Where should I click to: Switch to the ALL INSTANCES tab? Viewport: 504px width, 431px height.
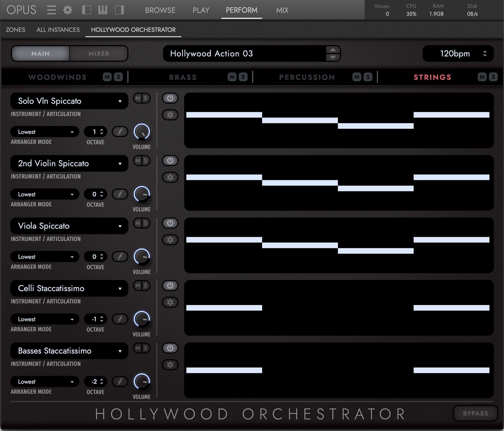pyautogui.click(x=58, y=29)
